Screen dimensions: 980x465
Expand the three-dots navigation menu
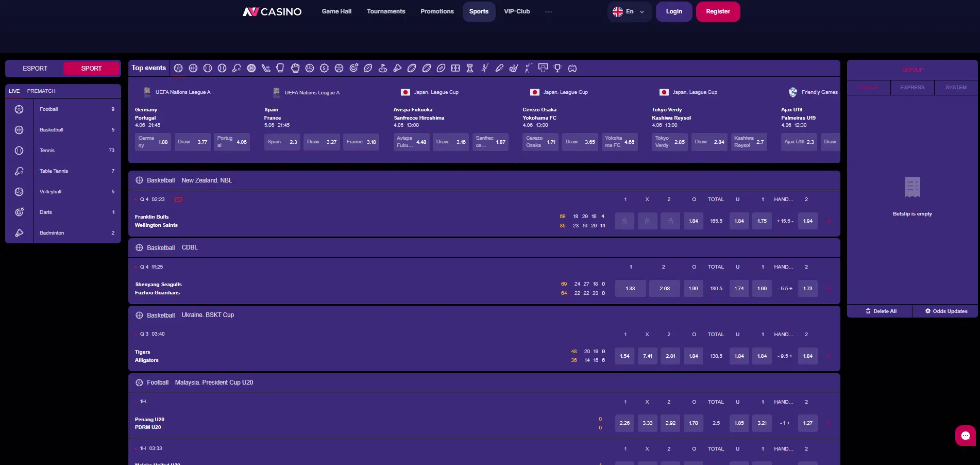click(x=548, y=11)
